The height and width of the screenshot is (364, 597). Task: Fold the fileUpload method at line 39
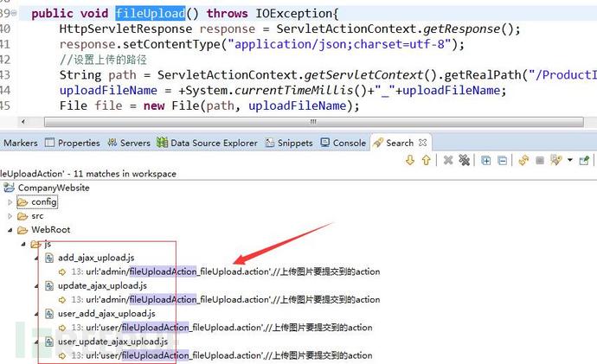(14, 13)
